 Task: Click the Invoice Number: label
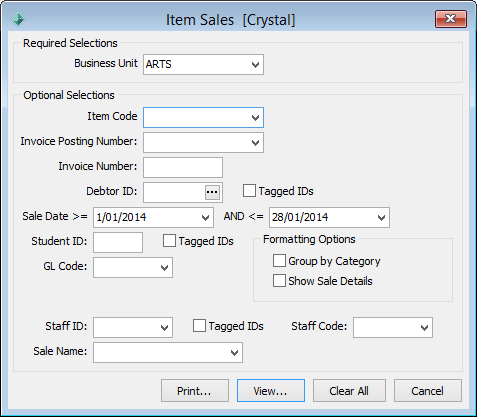coord(98,166)
